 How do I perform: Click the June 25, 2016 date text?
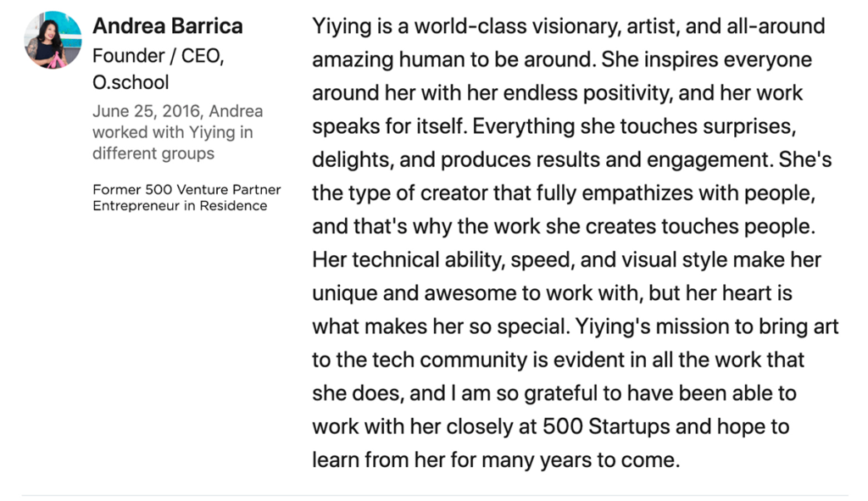[x=146, y=111]
